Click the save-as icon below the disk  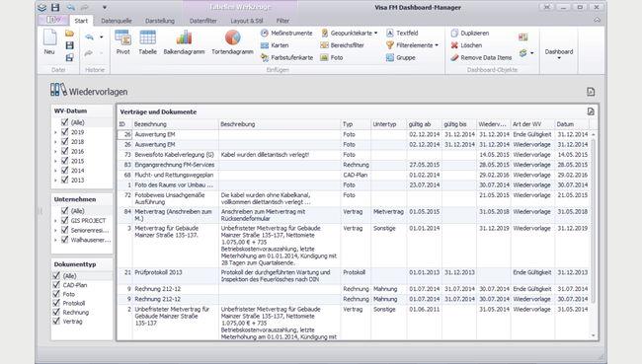[69, 57]
